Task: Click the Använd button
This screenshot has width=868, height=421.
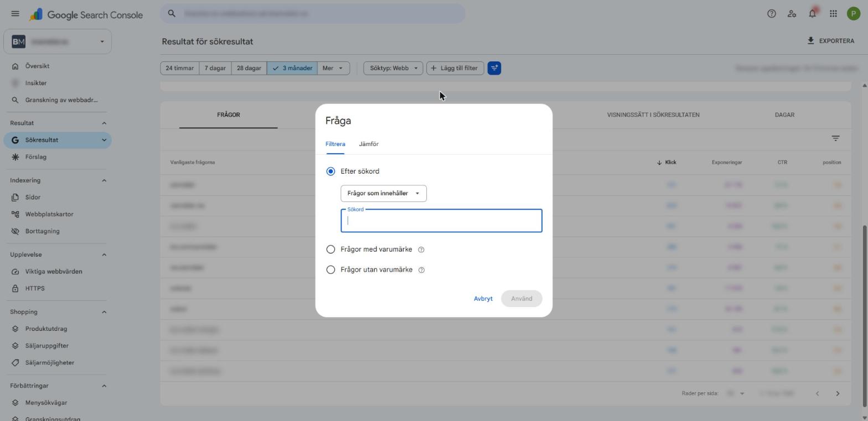Action: [x=521, y=299]
